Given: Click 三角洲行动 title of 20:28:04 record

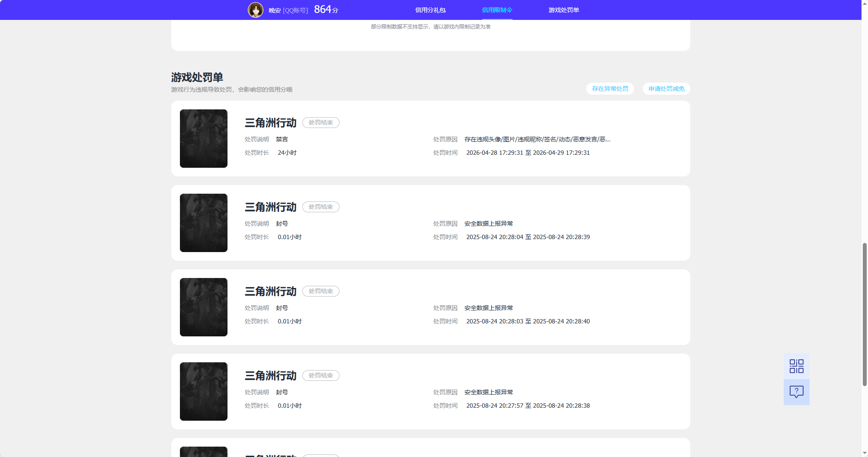Looking at the screenshot, I should 270,207.
